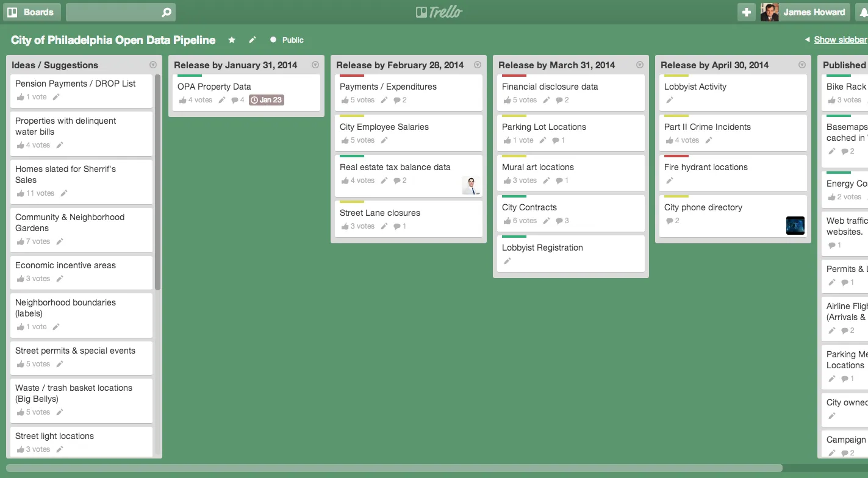Open Street light locations card

pos(82,441)
